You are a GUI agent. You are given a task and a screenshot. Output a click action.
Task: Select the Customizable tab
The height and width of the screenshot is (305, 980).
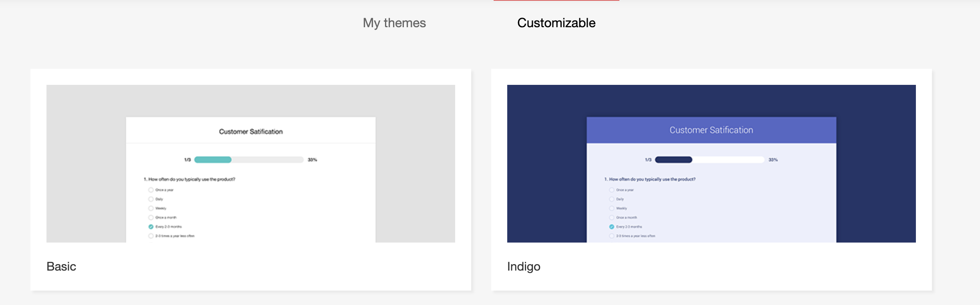coord(556,23)
